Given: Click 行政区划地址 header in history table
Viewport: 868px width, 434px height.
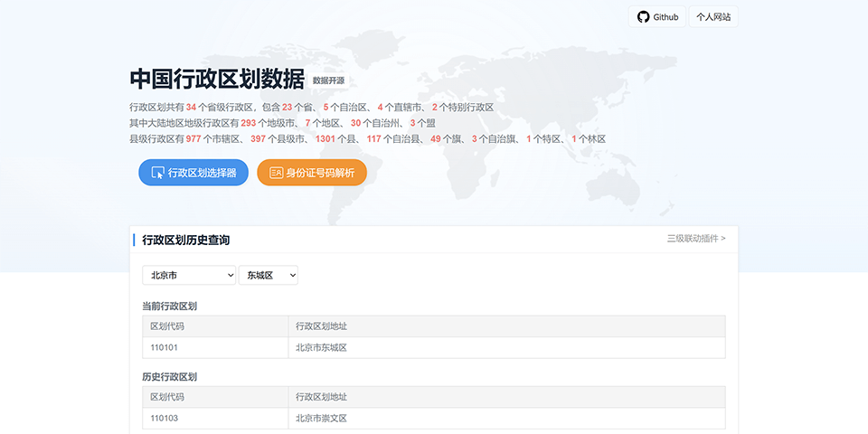Looking at the screenshot, I should 321,396.
